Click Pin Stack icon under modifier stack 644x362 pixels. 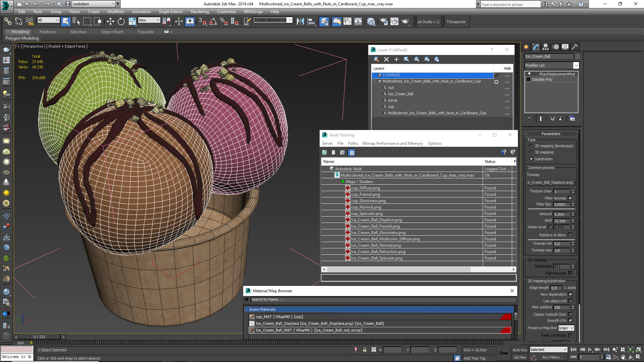click(x=529, y=119)
